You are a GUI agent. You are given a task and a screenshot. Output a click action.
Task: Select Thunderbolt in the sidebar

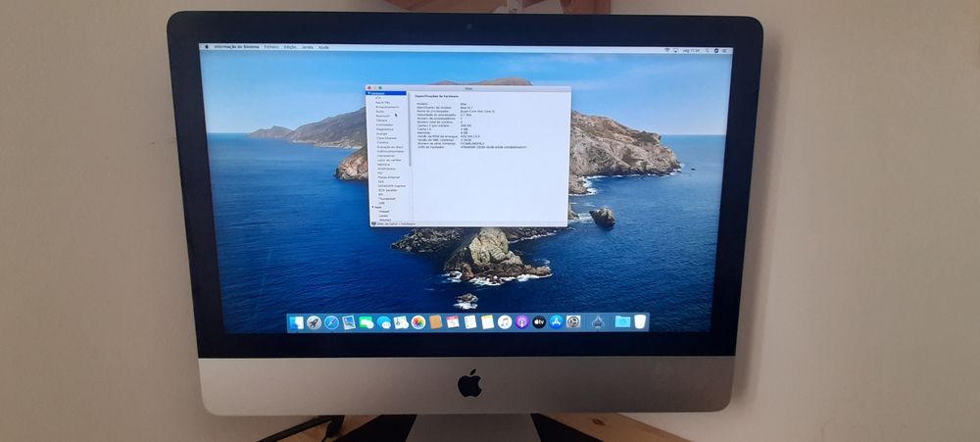(x=387, y=199)
